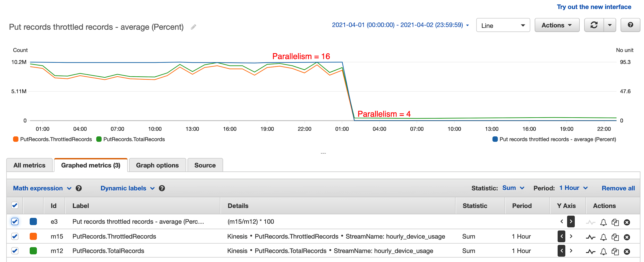Image resolution: width=644 pixels, height=262 pixels.
Task: Click PutRecords.TotalRecords in the graph legend
Action: click(131, 139)
